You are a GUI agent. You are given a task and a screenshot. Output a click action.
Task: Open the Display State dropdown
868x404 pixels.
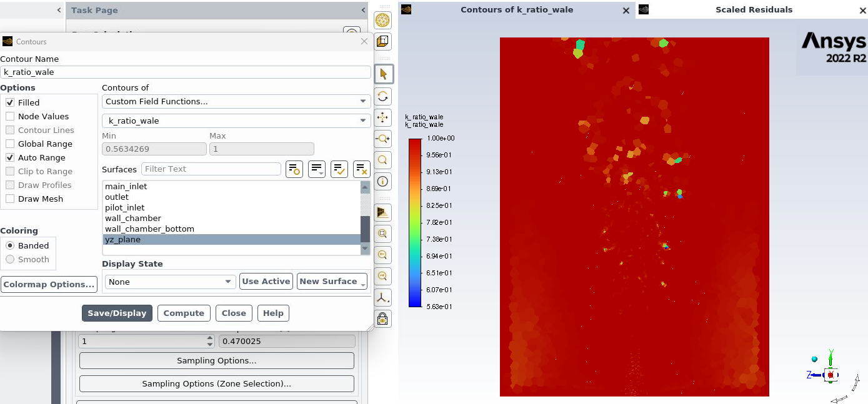[x=170, y=282]
